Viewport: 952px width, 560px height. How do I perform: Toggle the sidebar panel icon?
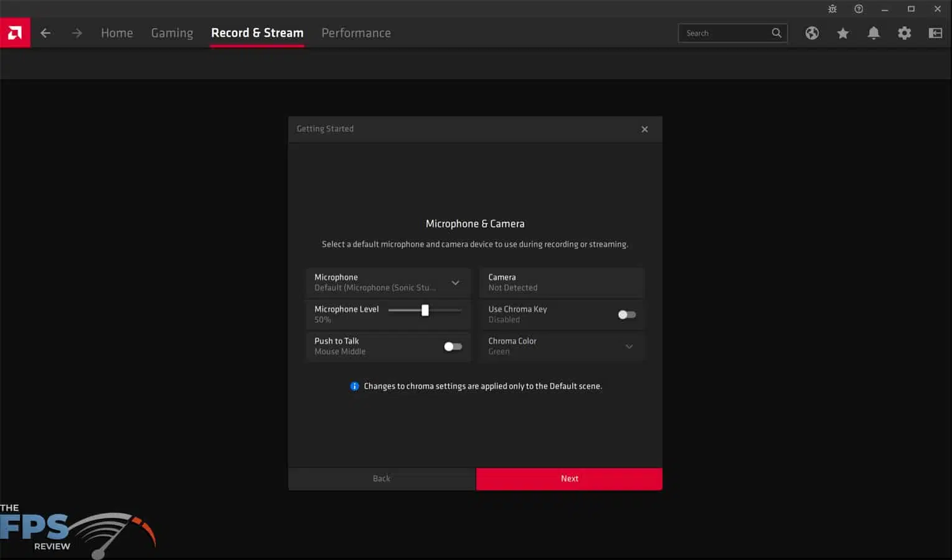(x=935, y=33)
